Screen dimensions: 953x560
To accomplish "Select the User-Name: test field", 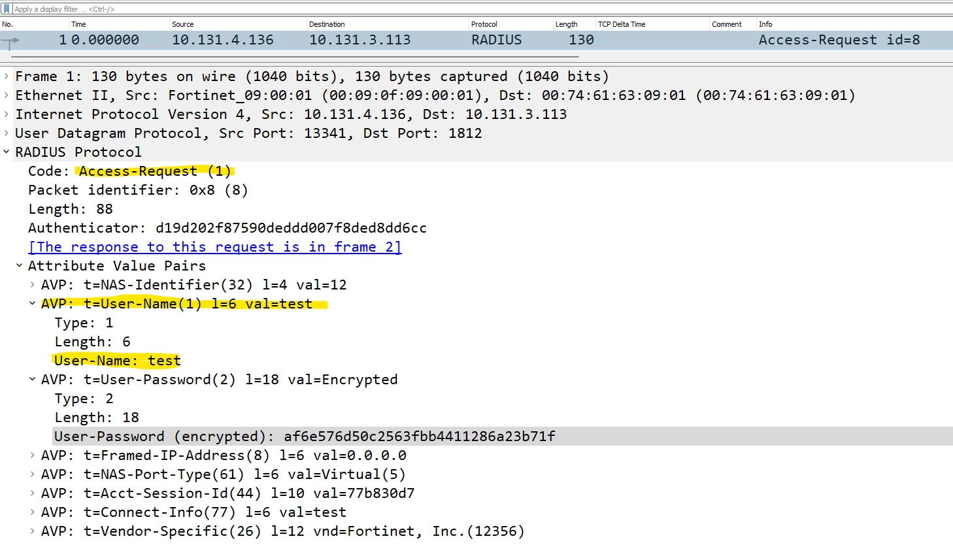I will (x=118, y=361).
